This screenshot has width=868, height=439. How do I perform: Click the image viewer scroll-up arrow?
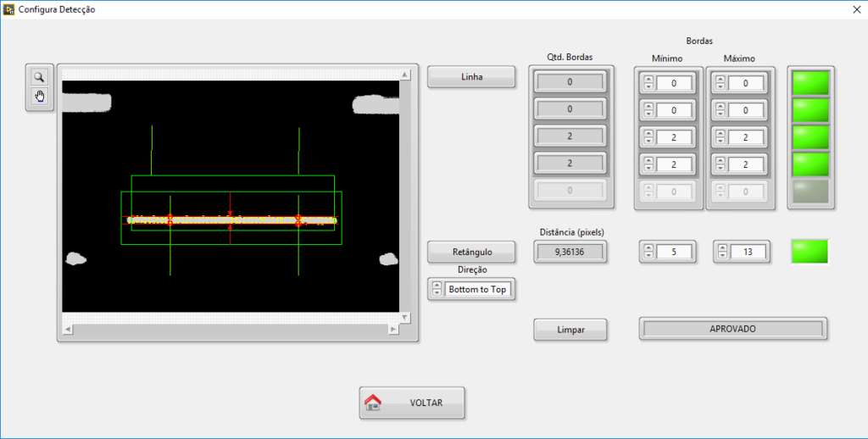tap(404, 75)
